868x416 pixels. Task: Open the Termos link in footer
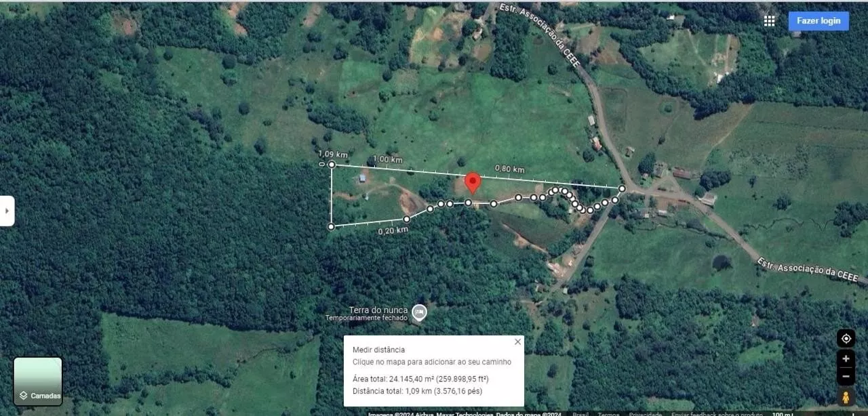pos(608,413)
